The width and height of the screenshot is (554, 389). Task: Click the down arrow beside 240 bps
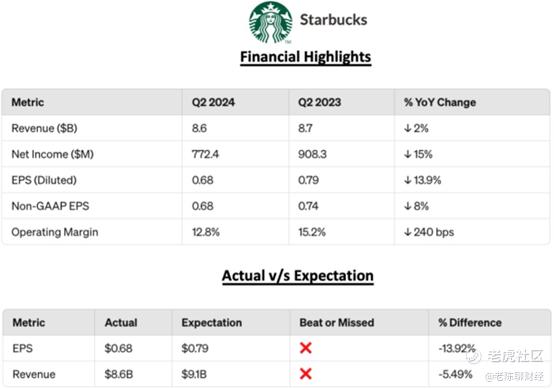408,232
